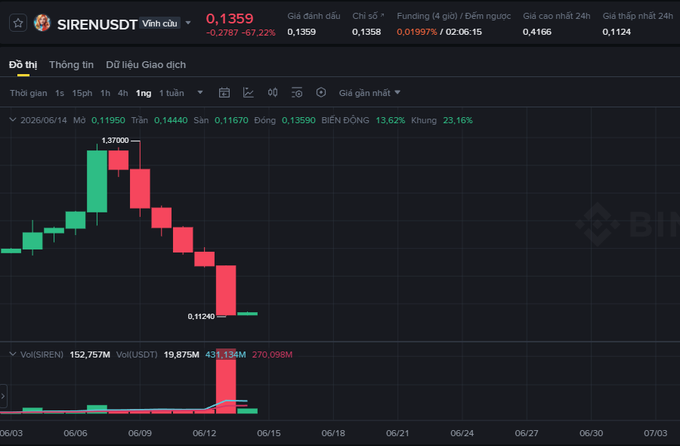Add SIRENUSDT to favorites with star icon

[18, 23]
